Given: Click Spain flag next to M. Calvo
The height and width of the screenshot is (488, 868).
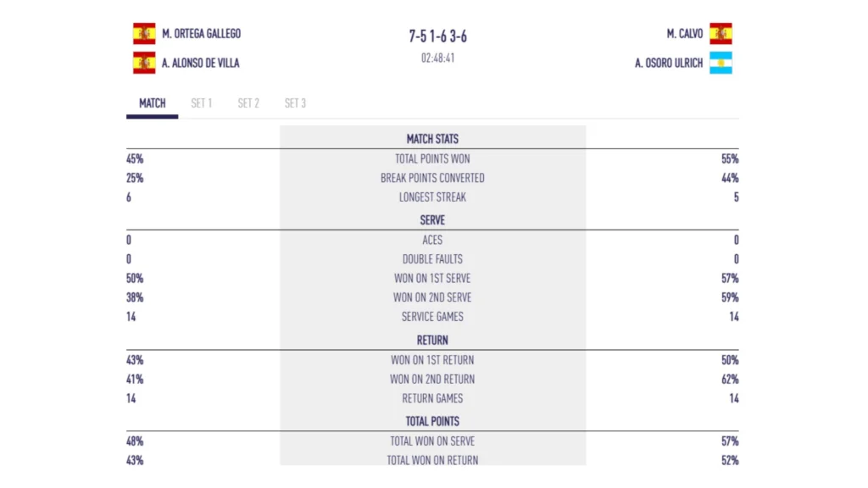Looking at the screenshot, I should (x=721, y=34).
